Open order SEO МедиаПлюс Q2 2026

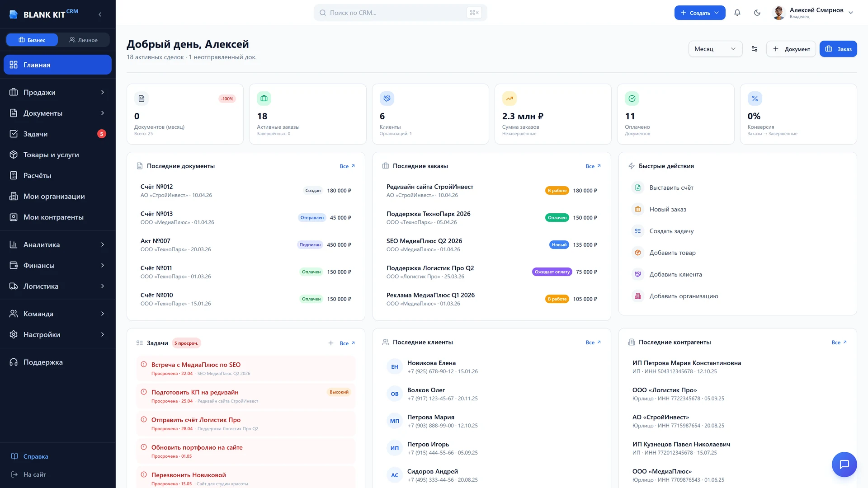pos(492,245)
